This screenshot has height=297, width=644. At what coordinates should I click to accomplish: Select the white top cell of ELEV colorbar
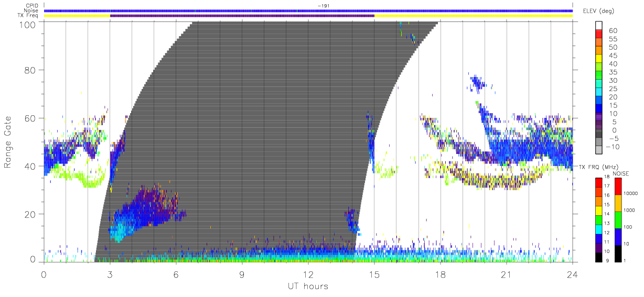click(x=599, y=26)
